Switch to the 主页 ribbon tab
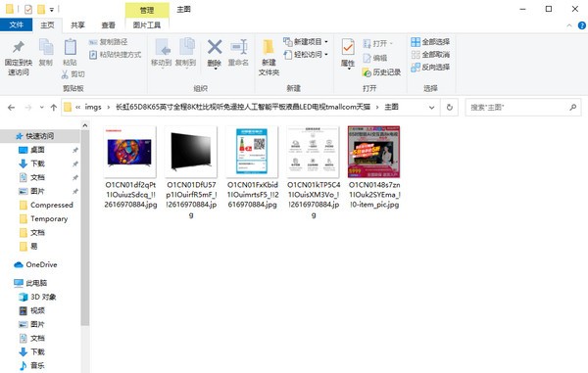The height and width of the screenshot is (373, 588). 47,25
